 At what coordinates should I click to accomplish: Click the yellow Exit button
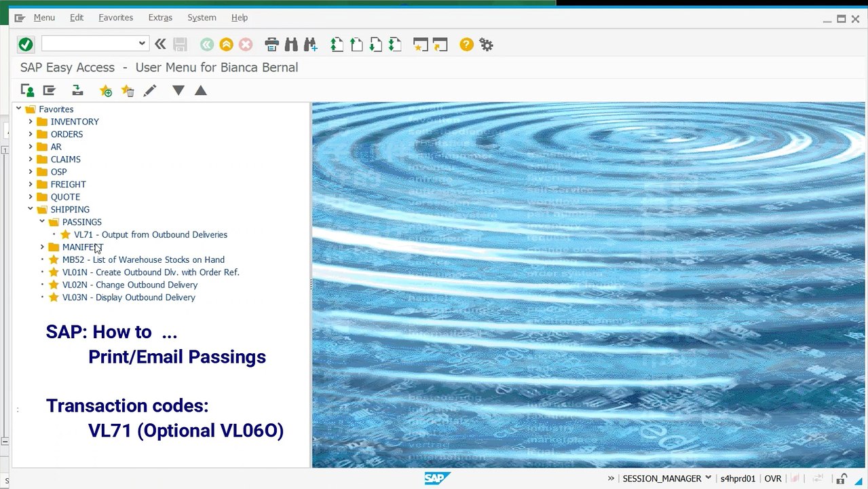pyautogui.click(x=227, y=45)
